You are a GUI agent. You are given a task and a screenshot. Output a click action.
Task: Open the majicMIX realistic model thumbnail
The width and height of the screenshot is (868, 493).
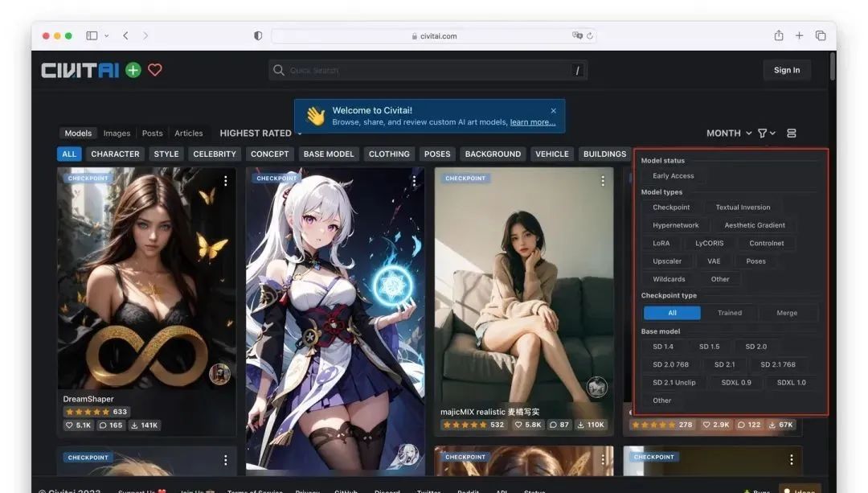click(x=524, y=286)
